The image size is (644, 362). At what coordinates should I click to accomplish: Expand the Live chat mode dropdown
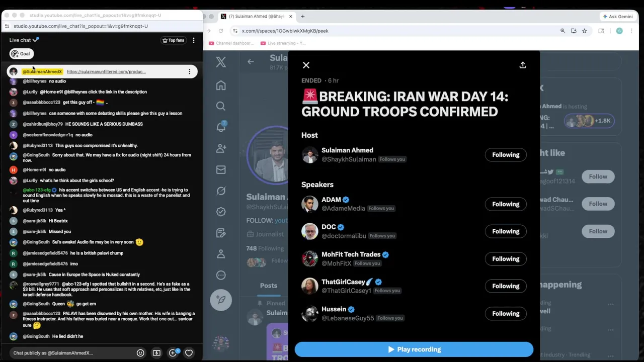24,40
